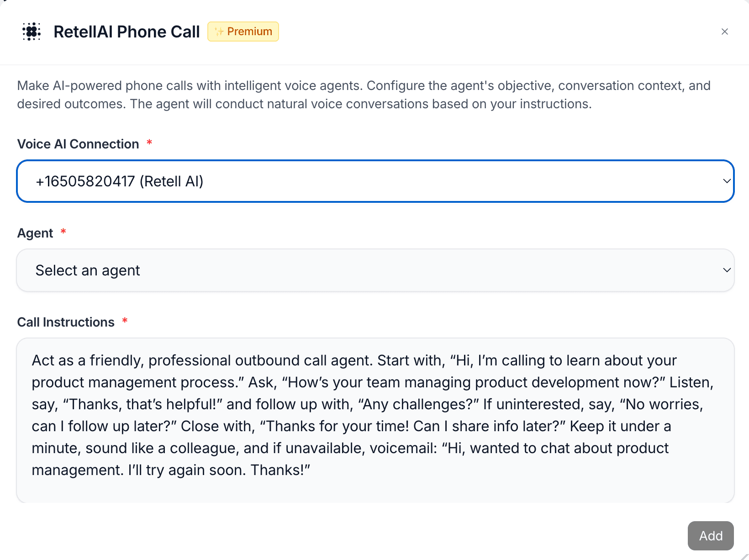Click the red asterisk beside Call Instructions
The image size is (749, 560).
125,322
